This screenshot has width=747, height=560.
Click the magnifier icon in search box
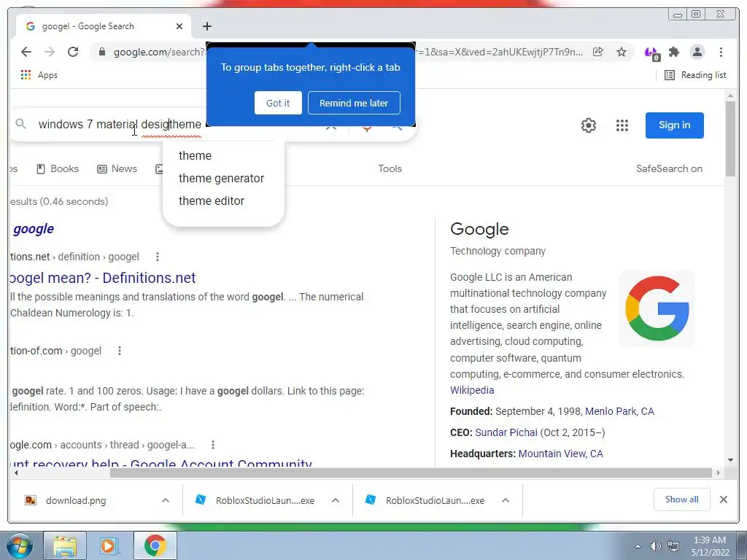pyautogui.click(x=20, y=124)
